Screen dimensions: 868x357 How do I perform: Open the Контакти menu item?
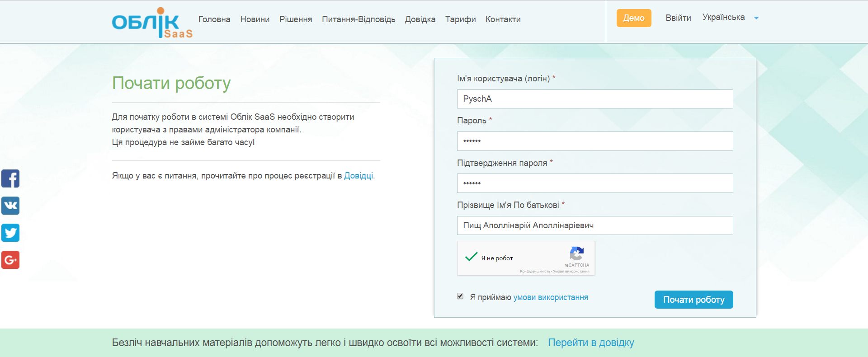click(x=503, y=19)
